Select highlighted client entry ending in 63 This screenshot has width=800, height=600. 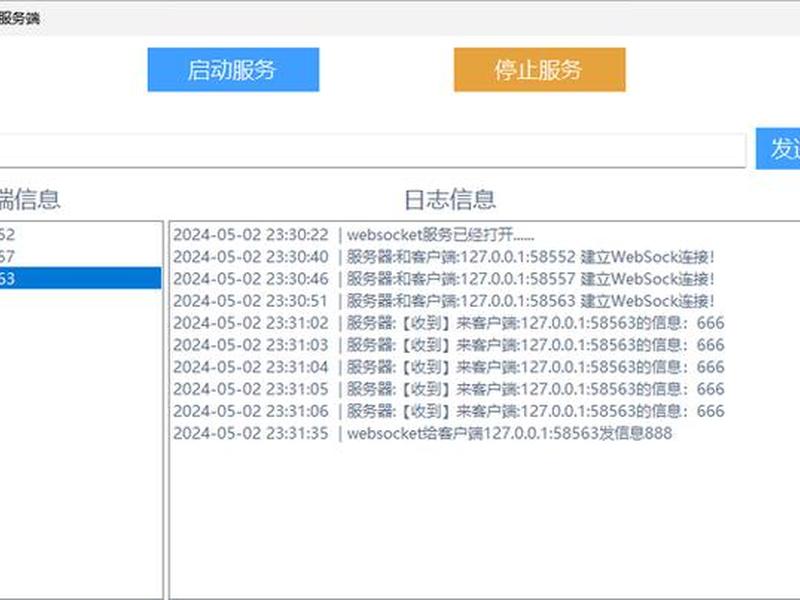coord(80,278)
